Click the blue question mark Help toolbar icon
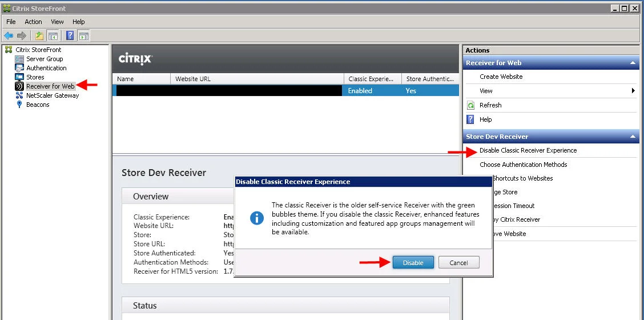 70,36
